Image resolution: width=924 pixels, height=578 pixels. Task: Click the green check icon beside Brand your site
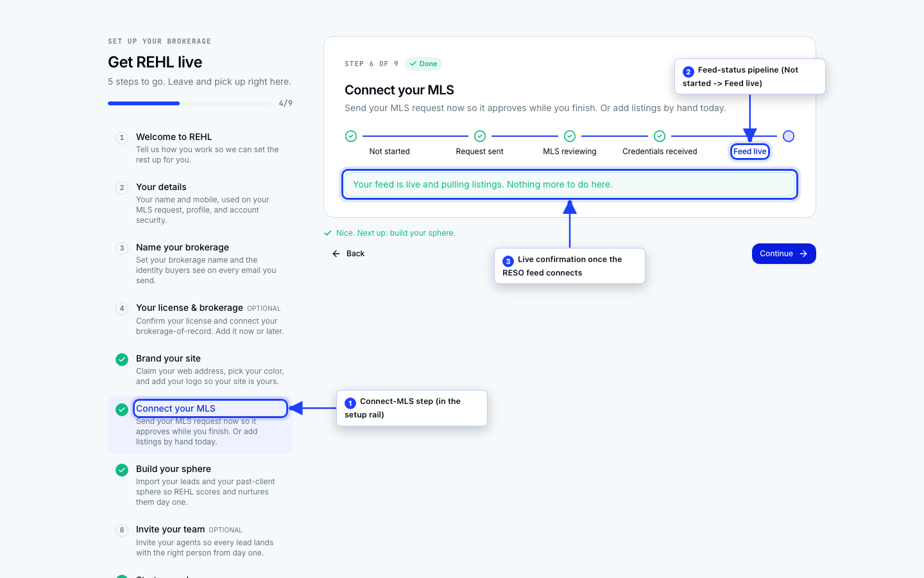pyautogui.click(x=122, y=360)
